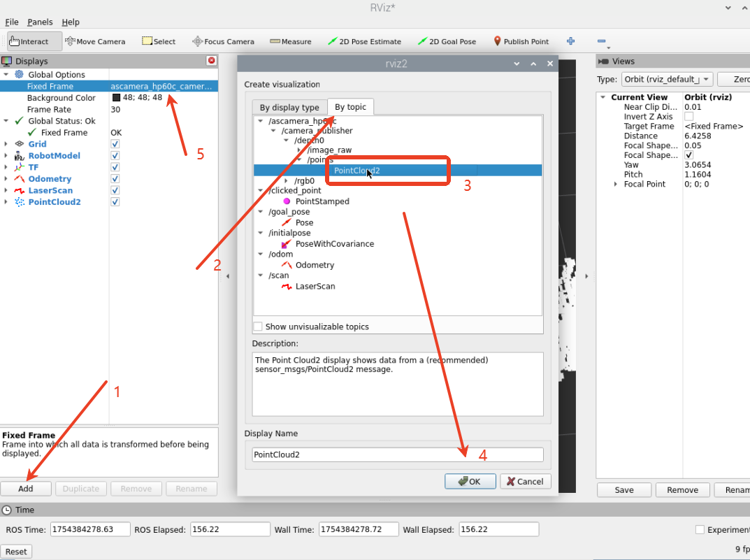The height and width of the screenshot is (560, 750).
Task: Toggle the Grid display checkbox
Action: (x=115, y=144)
